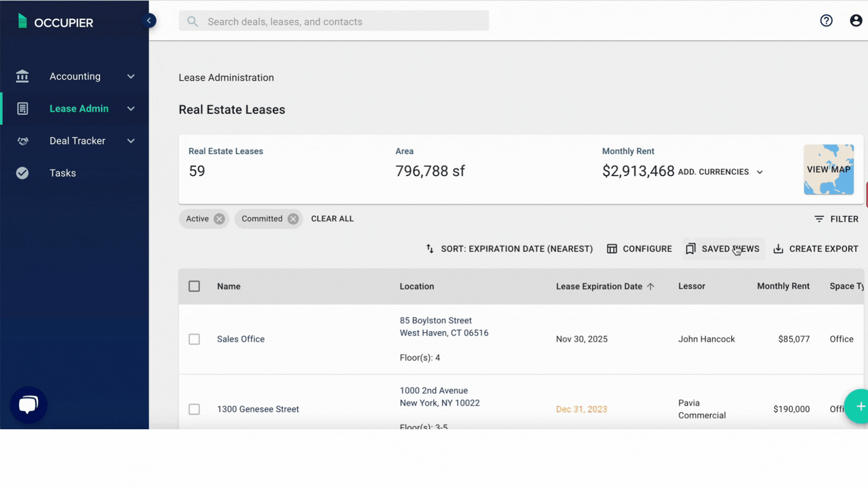Click the Accounting sidebar icon
The width and height of the screenshot is (868, 488).
(22, 76)
